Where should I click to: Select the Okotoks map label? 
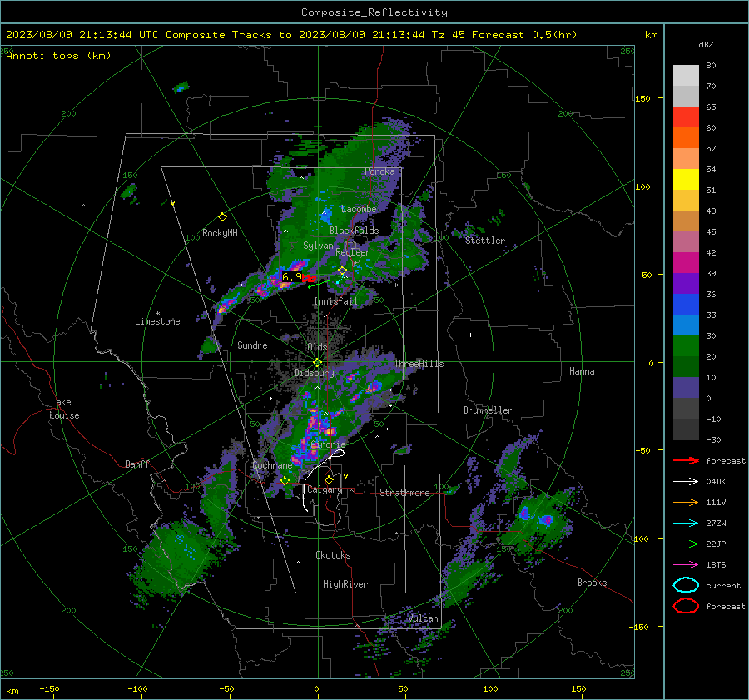[x=333, y=554]
